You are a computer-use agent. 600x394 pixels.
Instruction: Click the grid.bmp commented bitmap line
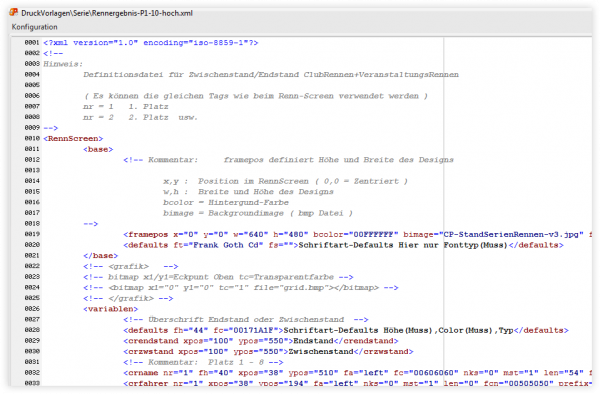click(x=241, y=288)
